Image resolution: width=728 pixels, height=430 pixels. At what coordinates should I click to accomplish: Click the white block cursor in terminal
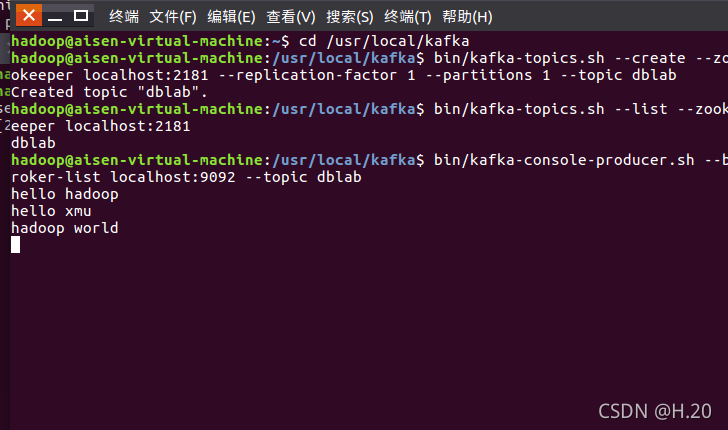(x=15, y=245)
